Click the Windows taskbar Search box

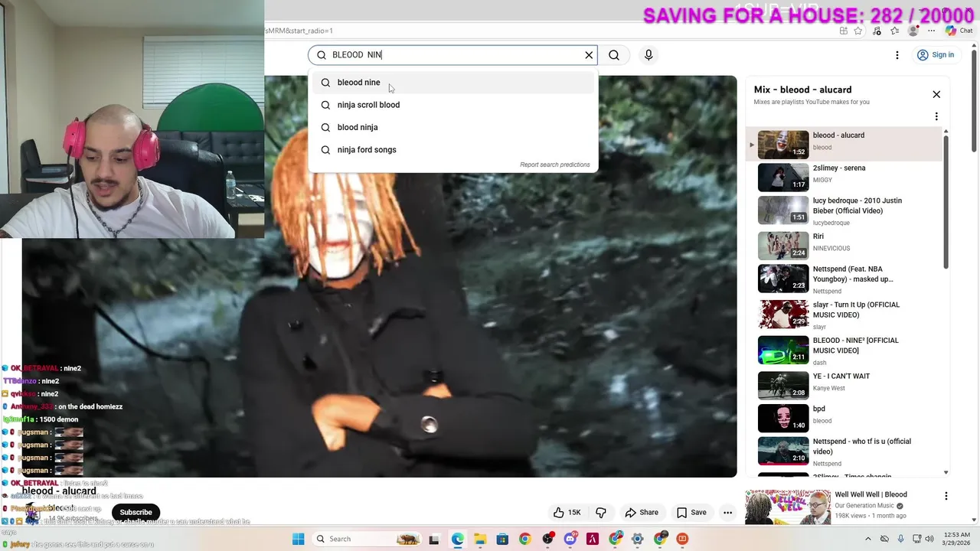[367, 539]
